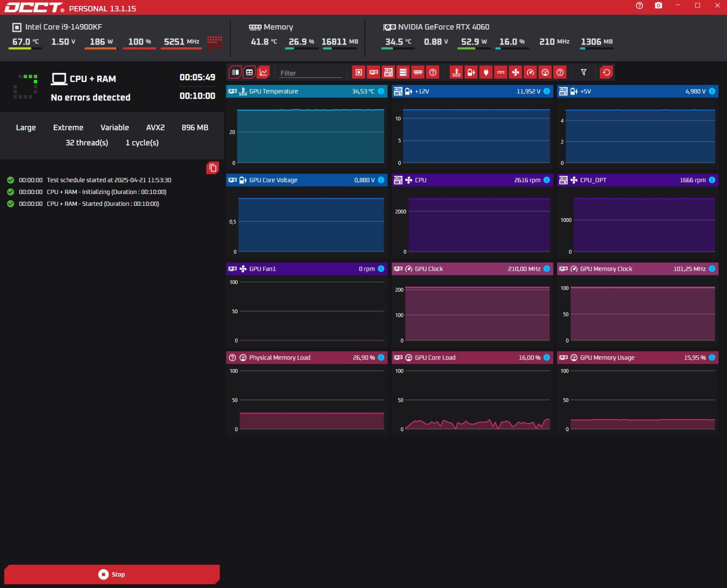Toggle the GPU hardware filter icon

373,72
